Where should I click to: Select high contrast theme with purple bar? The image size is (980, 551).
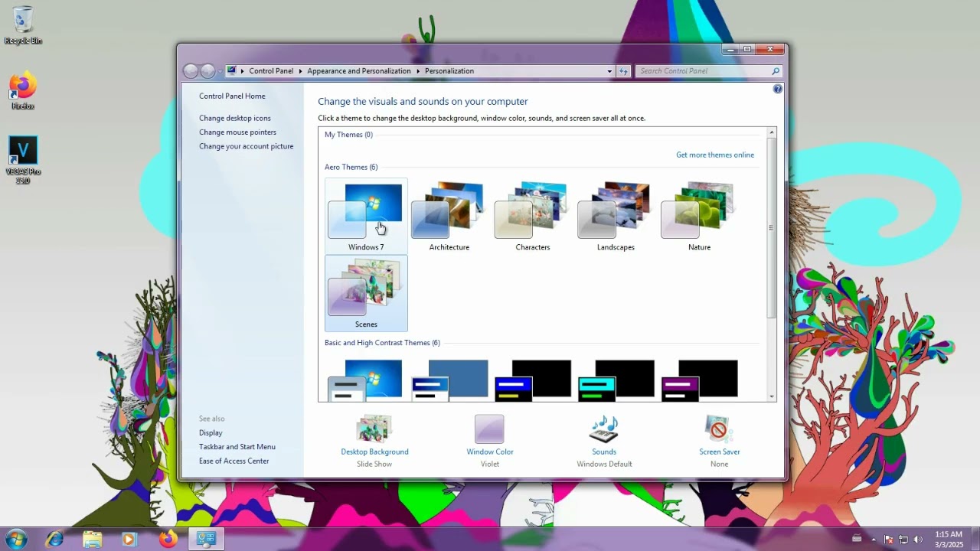[700, 380]
